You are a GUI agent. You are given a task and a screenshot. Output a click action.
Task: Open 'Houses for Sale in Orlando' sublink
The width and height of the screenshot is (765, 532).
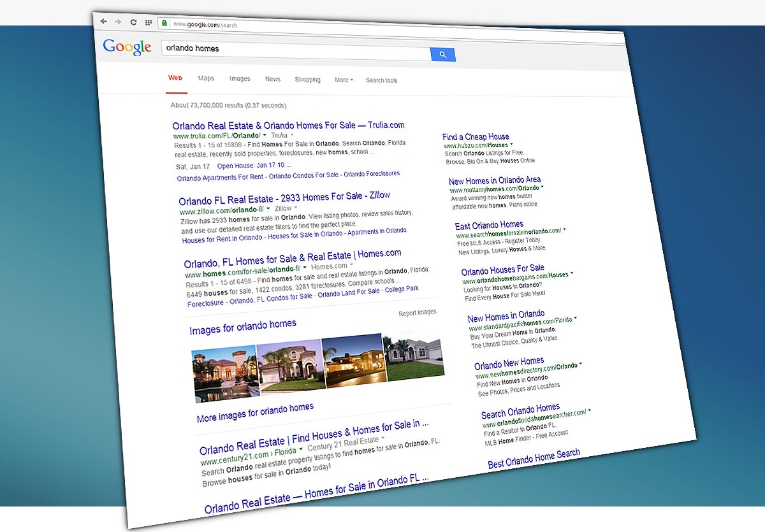tap(305, 234)
